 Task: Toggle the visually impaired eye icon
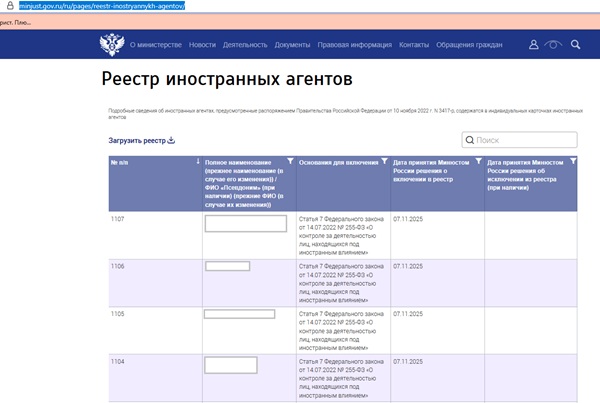click(554, 45)
